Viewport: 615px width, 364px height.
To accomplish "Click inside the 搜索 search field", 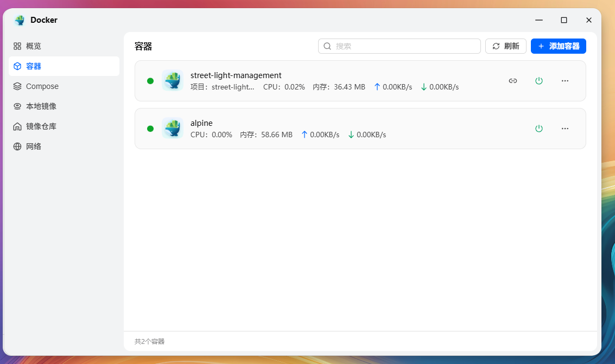I will coord(399,46).
